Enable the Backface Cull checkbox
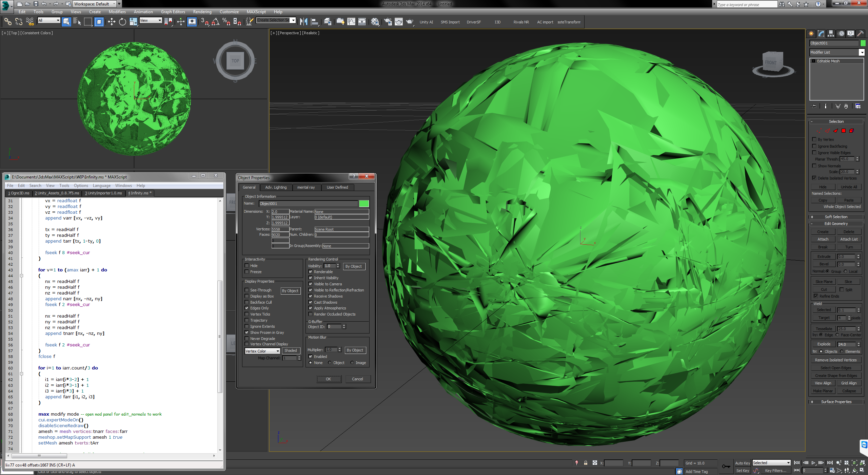The height and width of the screenshot is (475, 868). pyautogui.click(x=247, y=302)
